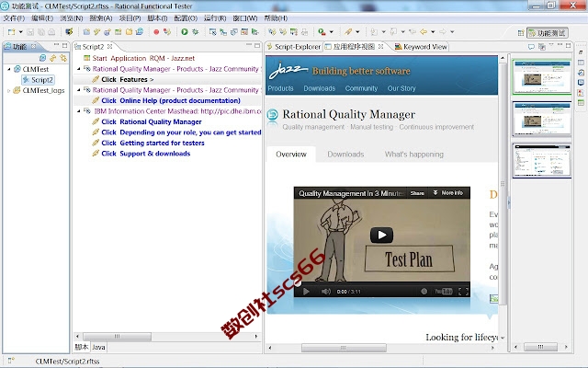Screen dimensions: 588x368
Task: Run the script with the green play icon
Action: (185, 32)
